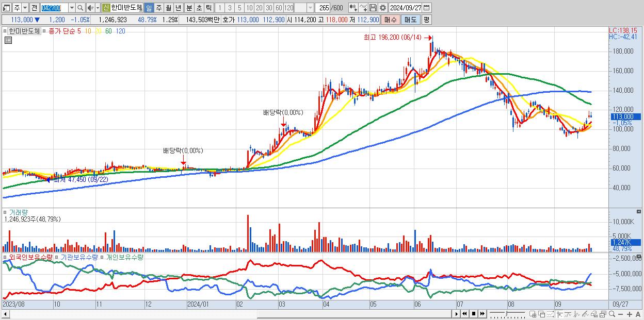
Task: Click the trend line tool icon
Action: [x=568, y=314]
